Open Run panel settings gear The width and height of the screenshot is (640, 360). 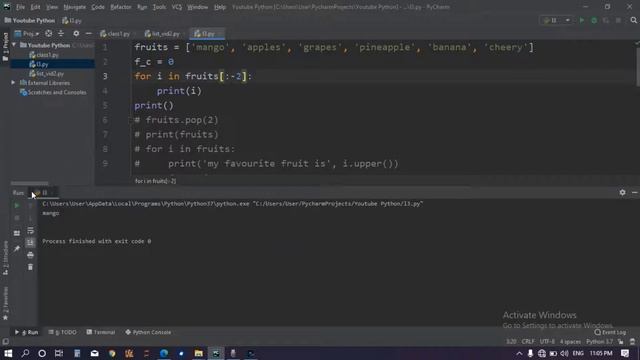(622, 192)
